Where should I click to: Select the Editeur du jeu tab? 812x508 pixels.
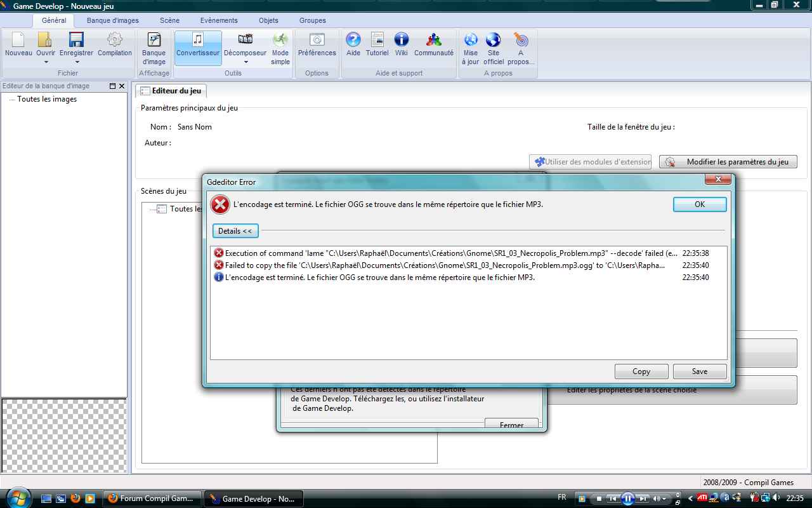tap(170, 91)
